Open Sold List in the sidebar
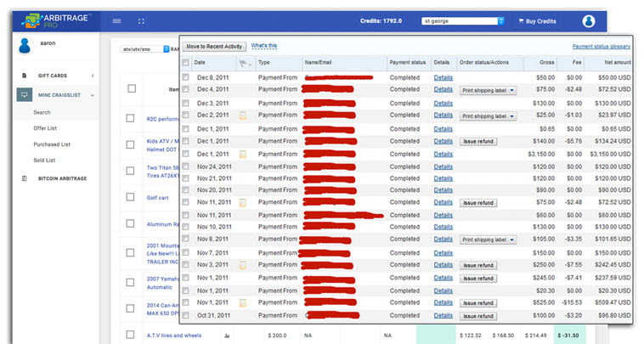 [44, 160]
